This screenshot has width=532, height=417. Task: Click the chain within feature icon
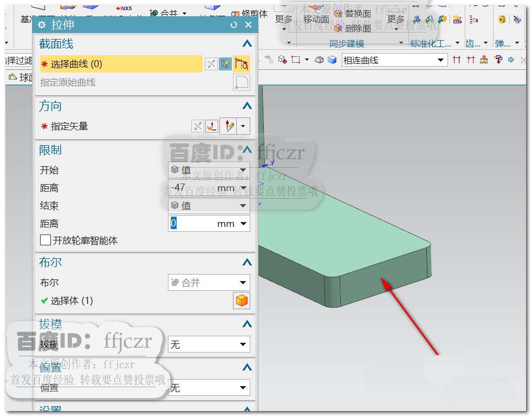tap(484, 60)
